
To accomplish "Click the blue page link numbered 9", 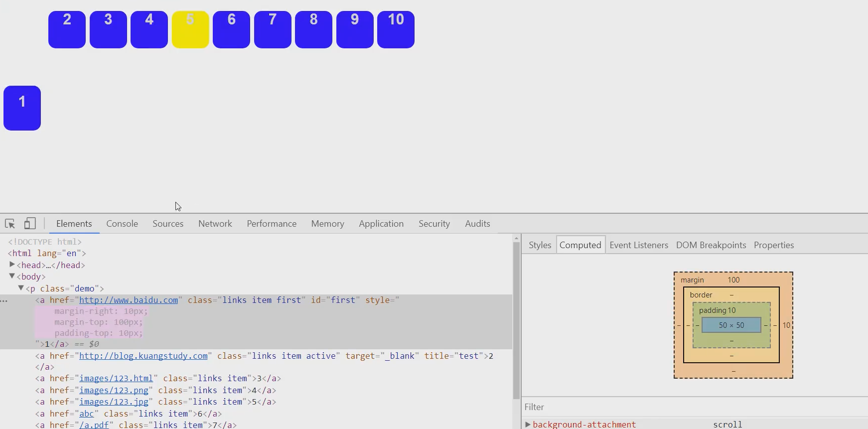I will 355,29.
